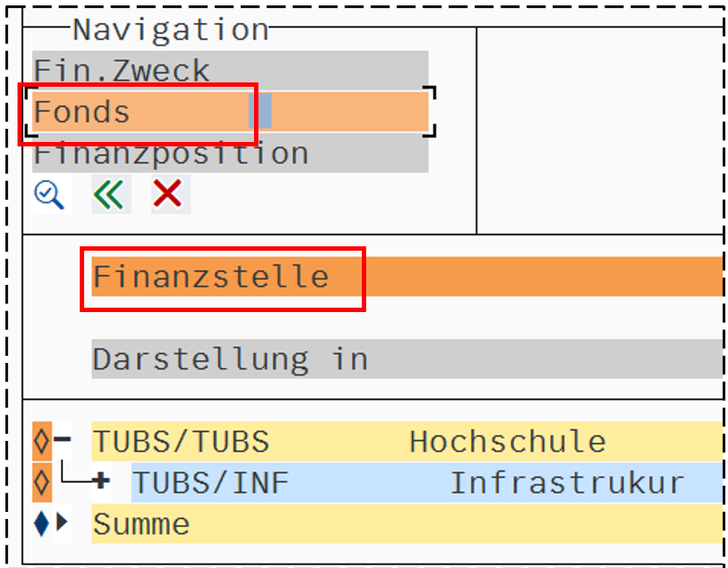728x568 pixels.
Task: Click the Finanzstelle header bar
Action: pyautogui.click(x=211, y=277)
